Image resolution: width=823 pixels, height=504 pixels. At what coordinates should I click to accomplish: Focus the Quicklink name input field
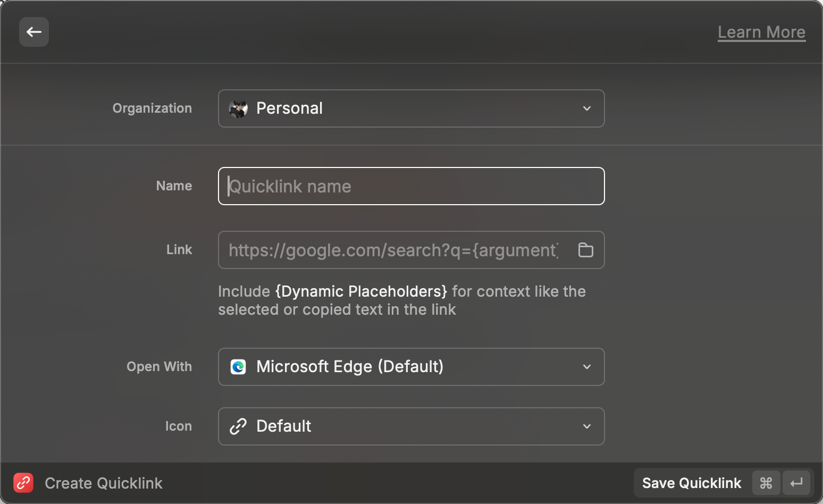pyautogui.click(x=410, y=186)
